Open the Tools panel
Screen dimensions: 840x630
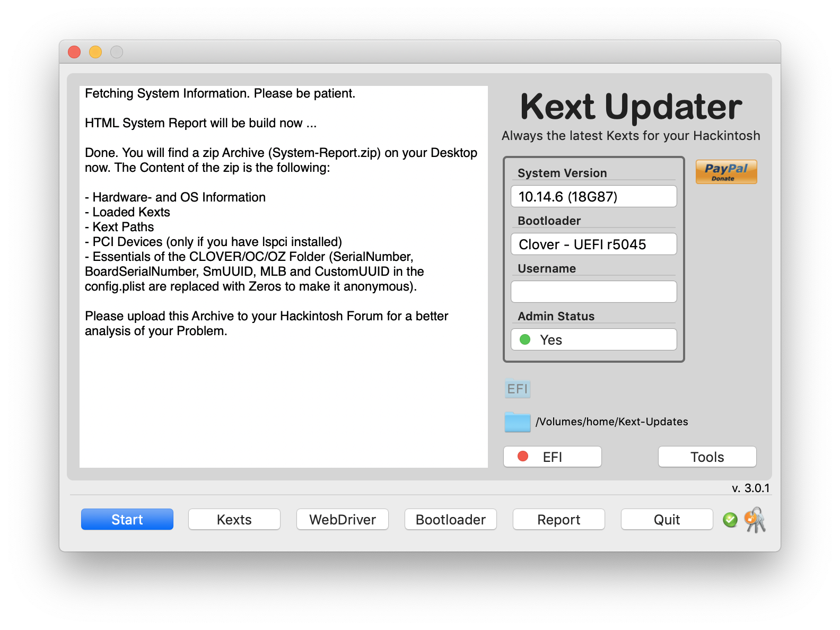[x=707, y=457]
